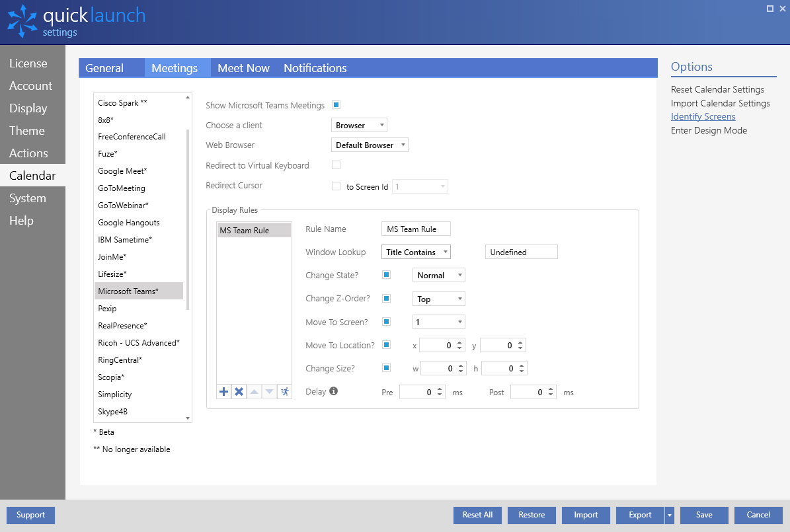Screen dimensions: 790x532
Task: Select Cisco Spark in the meetings list
Action: [139, 103]
